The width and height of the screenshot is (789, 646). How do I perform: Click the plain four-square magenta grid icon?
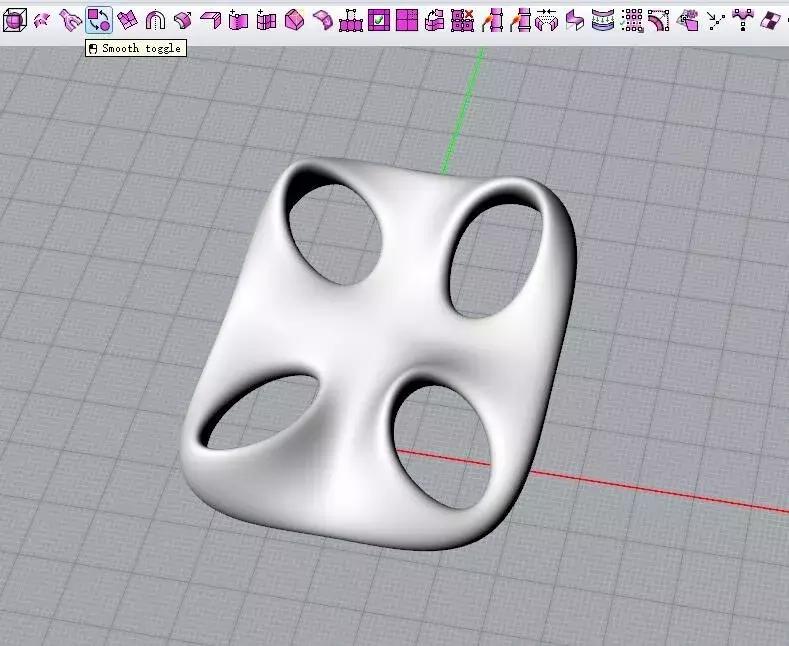coord(406,19)
